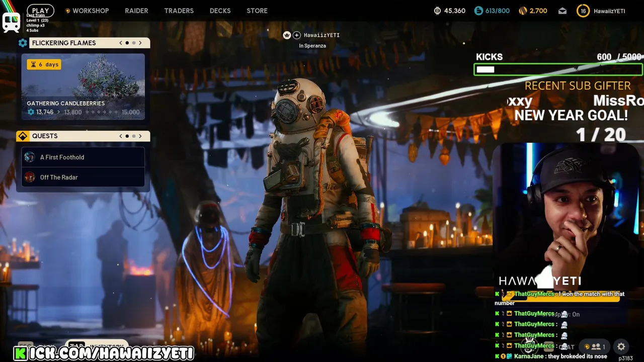Open the WORKSHOP tab
Screen dimensions: 644x362
click(x=91, y=11)
